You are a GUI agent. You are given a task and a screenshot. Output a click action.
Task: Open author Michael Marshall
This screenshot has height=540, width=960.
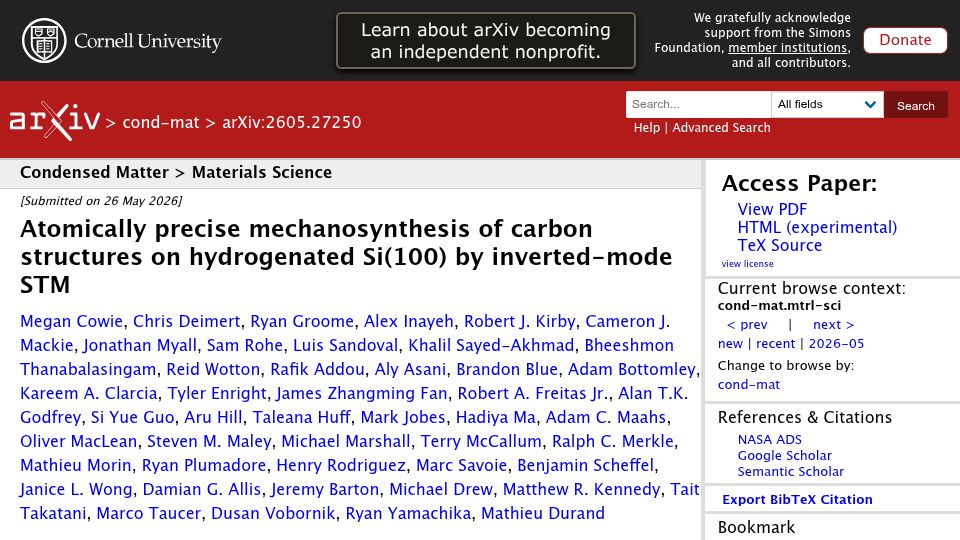(346, 441)
